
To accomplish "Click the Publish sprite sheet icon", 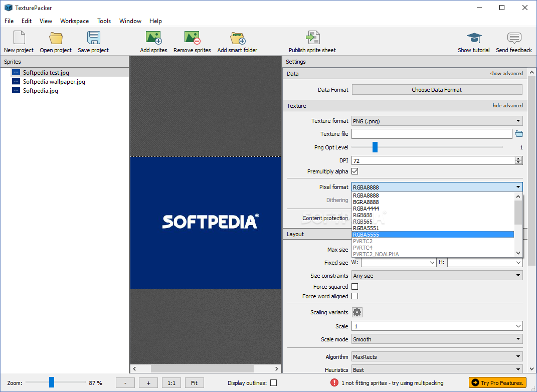I will [312, 37].
